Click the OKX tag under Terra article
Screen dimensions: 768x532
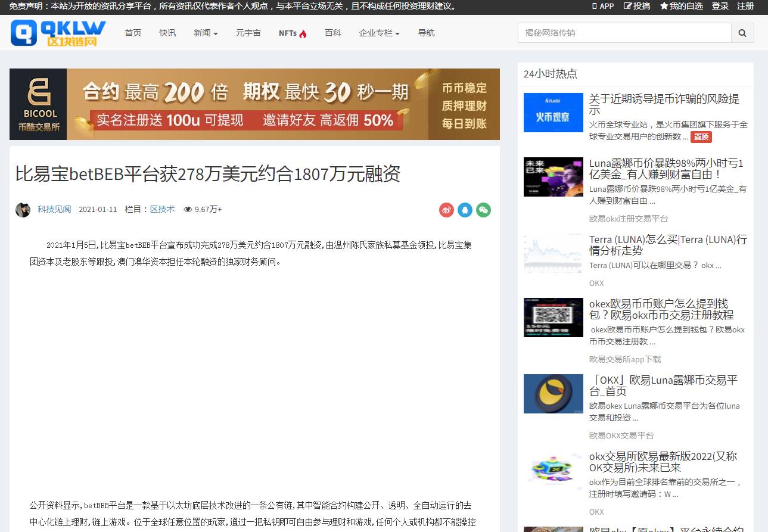click(596, 283)
